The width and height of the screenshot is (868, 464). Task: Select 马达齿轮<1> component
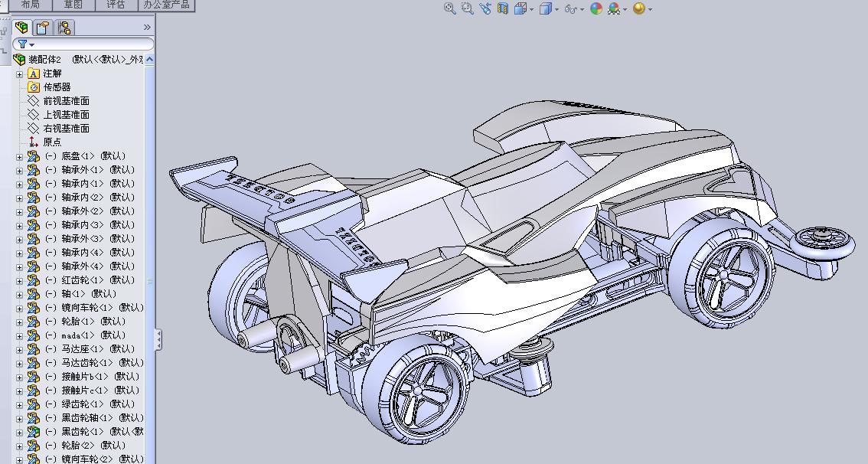(x=94, y=363)
